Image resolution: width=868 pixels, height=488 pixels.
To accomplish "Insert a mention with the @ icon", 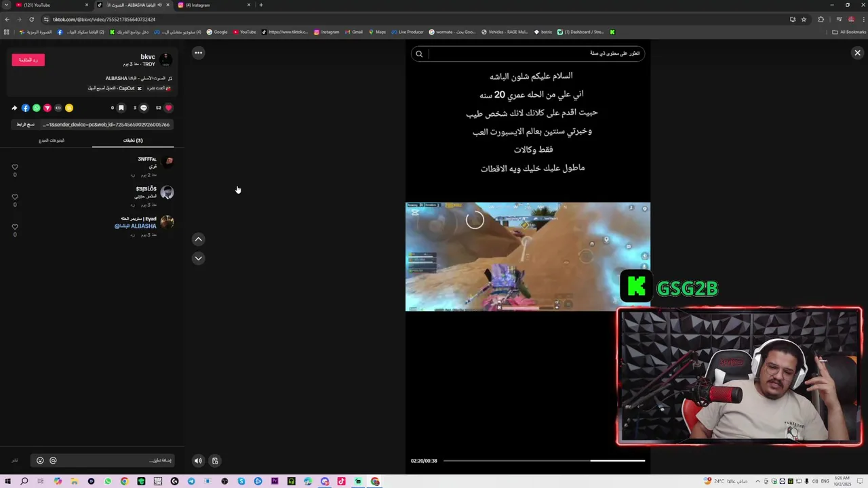I will click(x=53, y=461).
